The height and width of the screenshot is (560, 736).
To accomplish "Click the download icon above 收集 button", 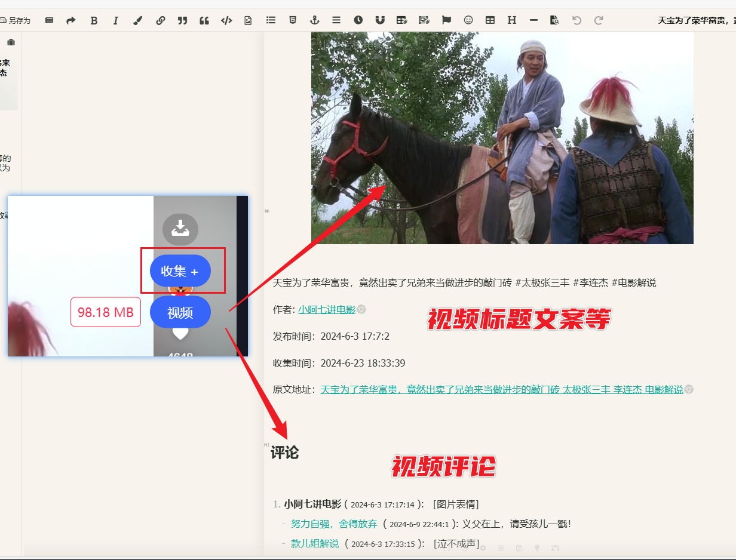I will click(180, 229).
